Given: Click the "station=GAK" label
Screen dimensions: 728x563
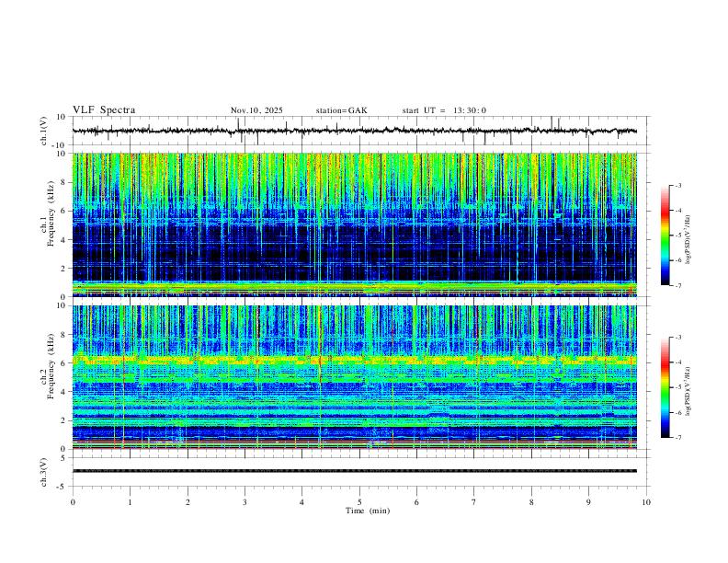Looking at the screenshot, I should point(342,110).
